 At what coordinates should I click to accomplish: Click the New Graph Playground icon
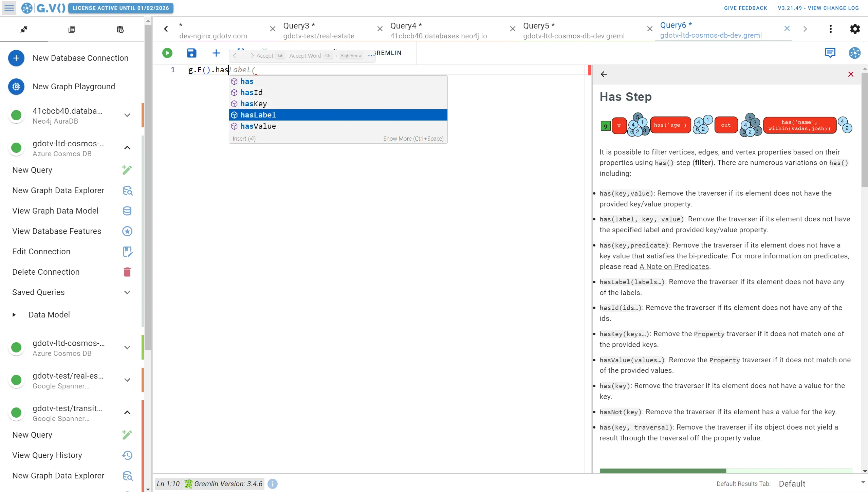pos(16,87)
